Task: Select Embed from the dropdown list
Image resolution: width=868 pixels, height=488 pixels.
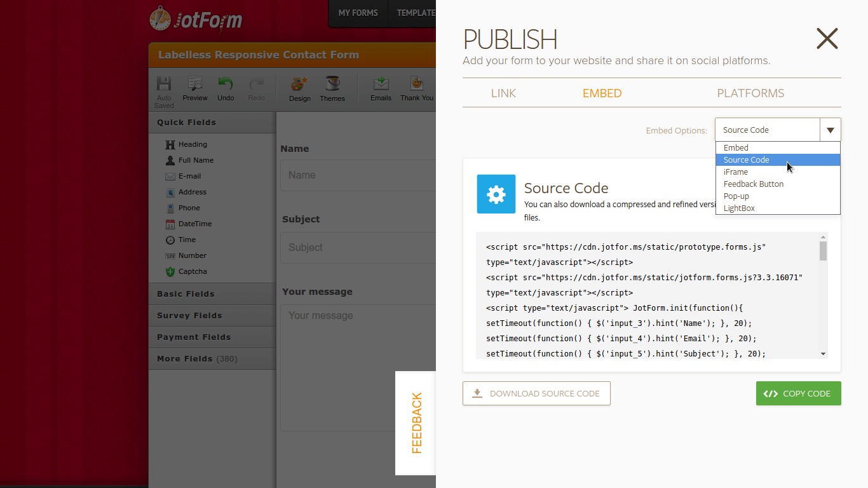Action: (778, 147)
